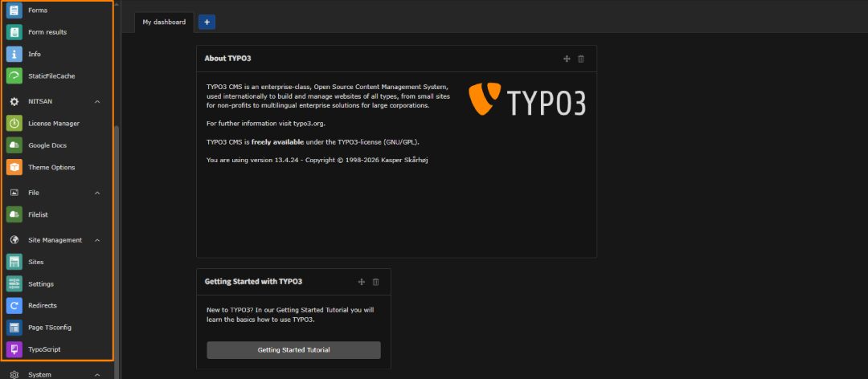This screenshot has width=868, height=379.
Task: Select the Theme Options menu label
Action: (51, 167)
